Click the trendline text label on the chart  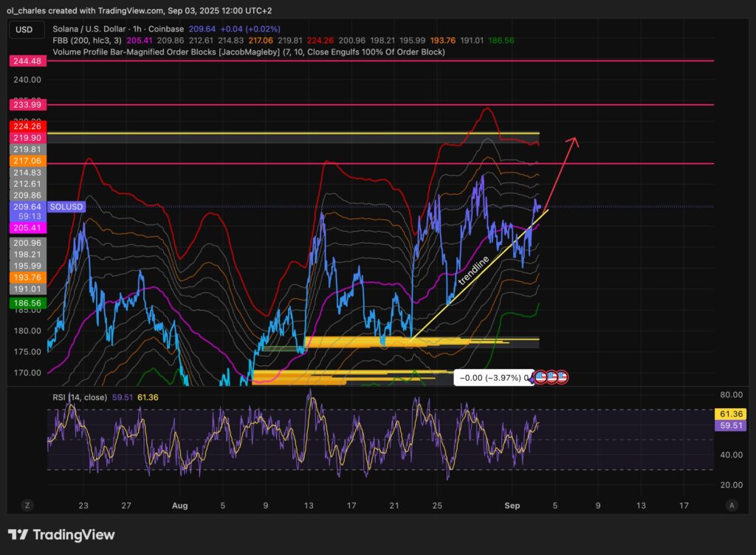pyautogui.click(x=475, y=270)
